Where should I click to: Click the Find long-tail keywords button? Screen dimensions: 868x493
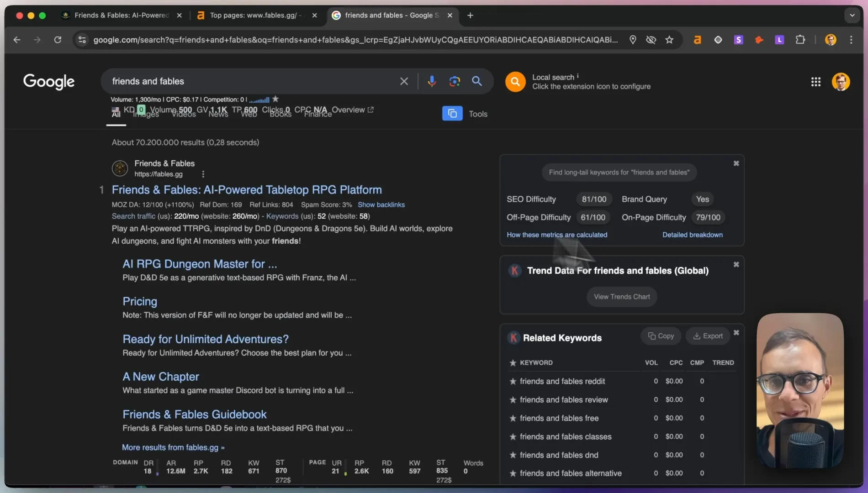(x=619, y=172)
